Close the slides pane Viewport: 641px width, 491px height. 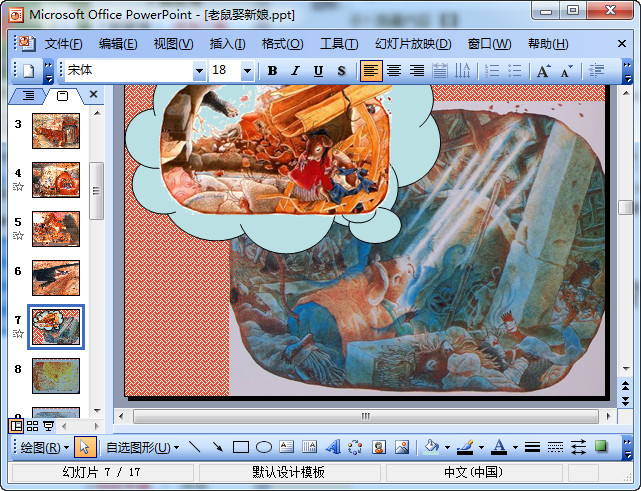click(x=93, y=94)
